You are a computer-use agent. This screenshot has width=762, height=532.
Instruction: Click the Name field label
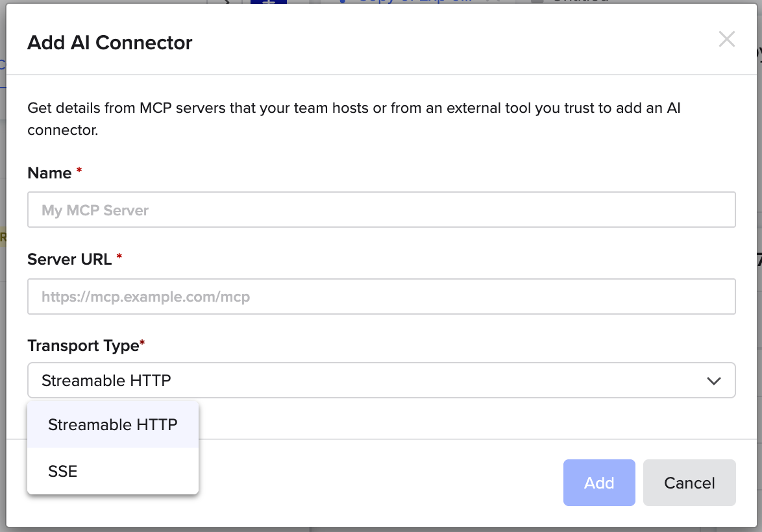[x=49, y=173]
